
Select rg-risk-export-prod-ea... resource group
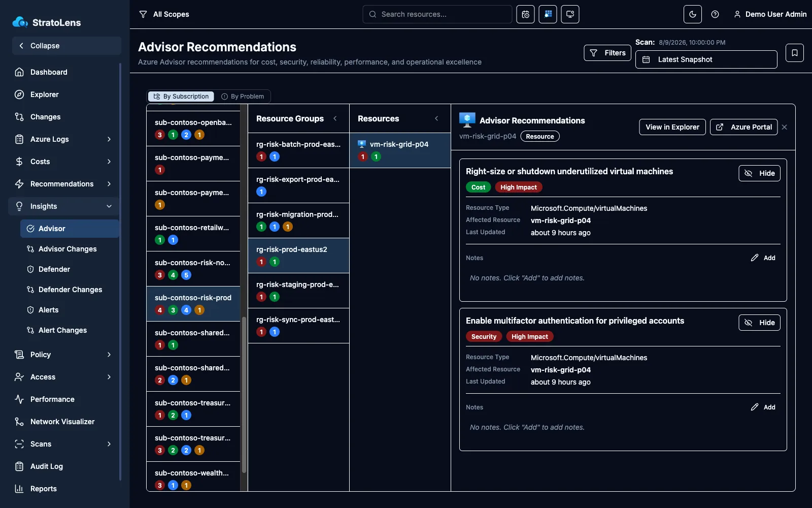coord(298,185)
